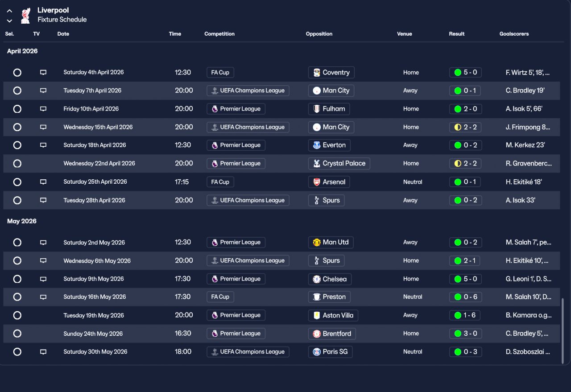Image resolution: width=571 pixels, height=392 pixels.
Task: Select the Fulham fixture radio button
Action: [x=17, y=109]
